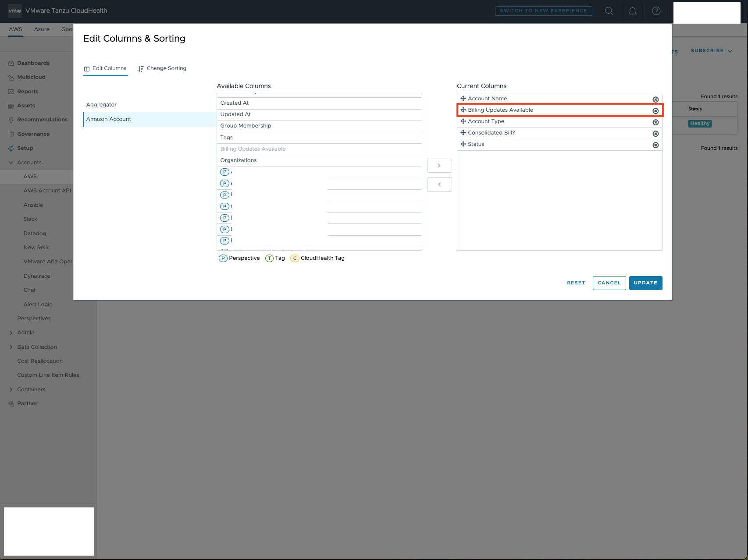This screenshot has height=560, width=748.
Task: Select Created At in Available Columns
Action: pos(319,103)
